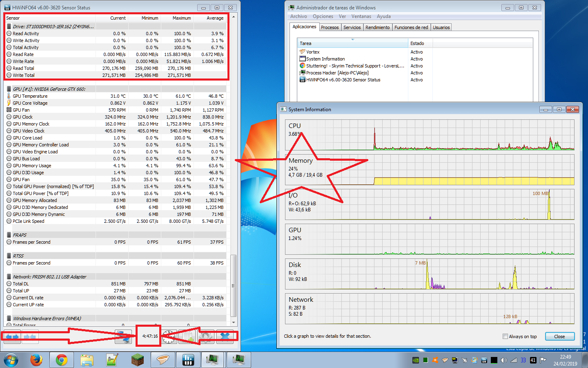Click the fan icon beside GPU Fan 570 RPM
The width and height of the screenshot is (588, 368).
click(x=9, y=110)
